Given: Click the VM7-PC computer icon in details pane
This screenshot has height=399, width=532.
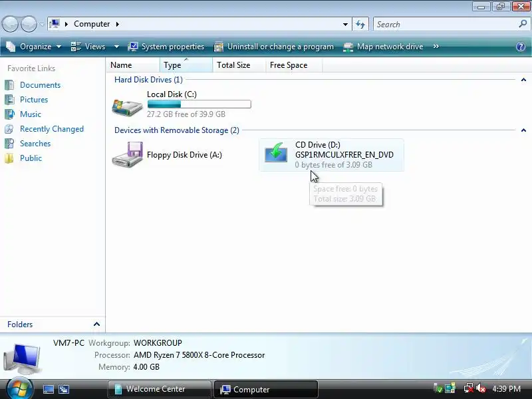Looking at the screenshot, I should pos(23,358).
